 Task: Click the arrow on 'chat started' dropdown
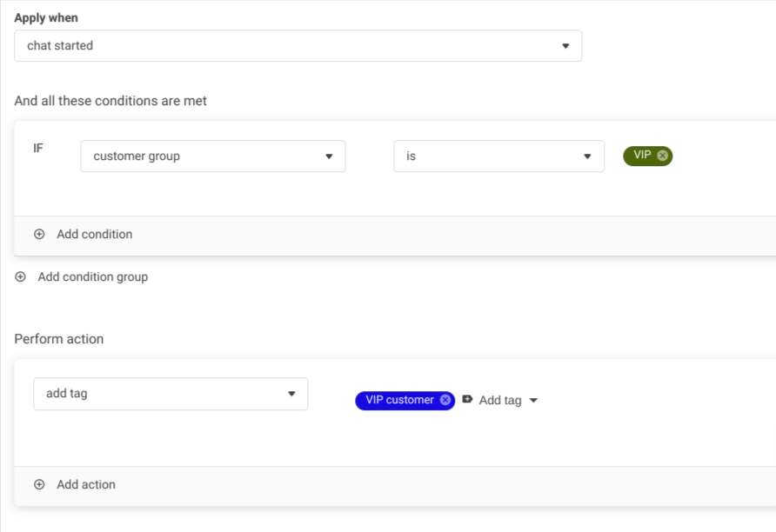[x=565, y=46]
